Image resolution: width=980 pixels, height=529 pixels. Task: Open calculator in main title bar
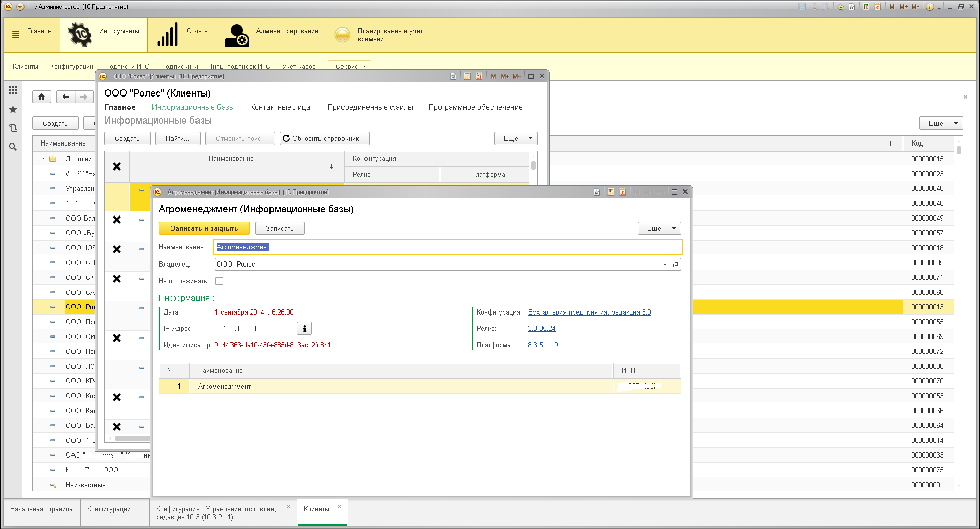pos(866,7)
